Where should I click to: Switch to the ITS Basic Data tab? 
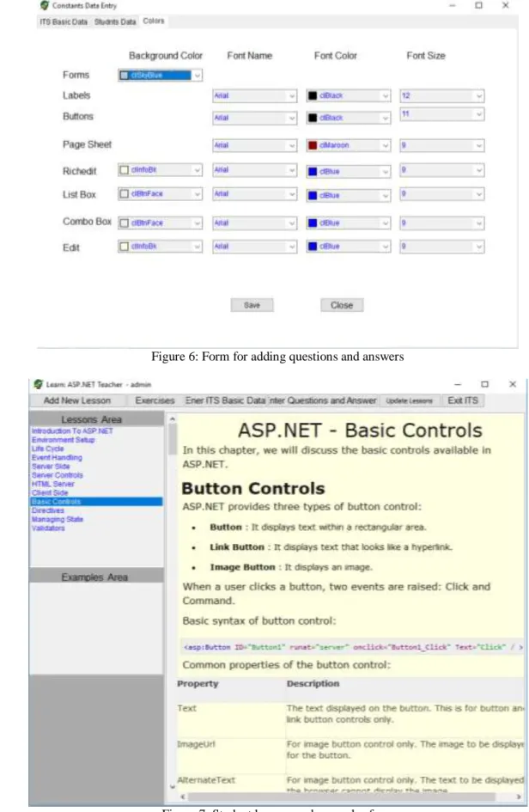[64, 21]
